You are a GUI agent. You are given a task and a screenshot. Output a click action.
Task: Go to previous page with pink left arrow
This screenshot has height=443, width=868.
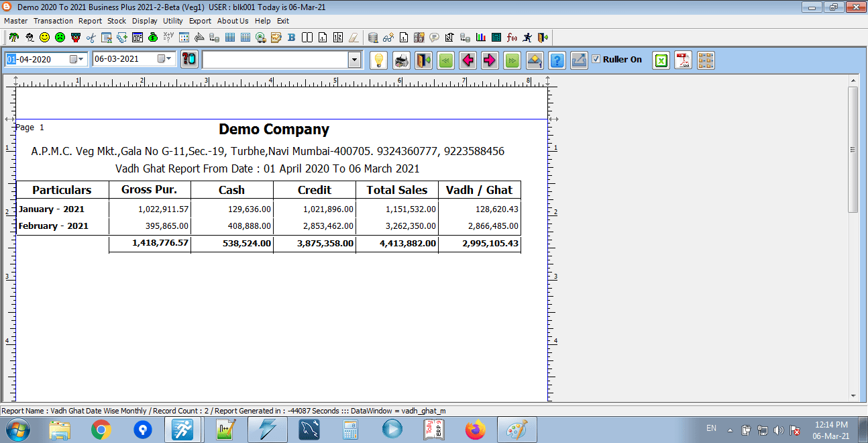click(468, 60)
